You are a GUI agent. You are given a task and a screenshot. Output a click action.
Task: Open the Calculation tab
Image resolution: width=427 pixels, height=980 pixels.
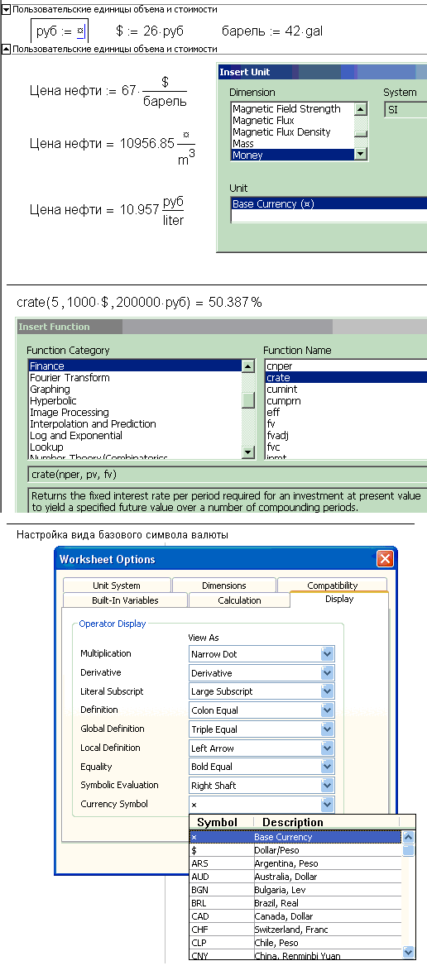point(239,600)
